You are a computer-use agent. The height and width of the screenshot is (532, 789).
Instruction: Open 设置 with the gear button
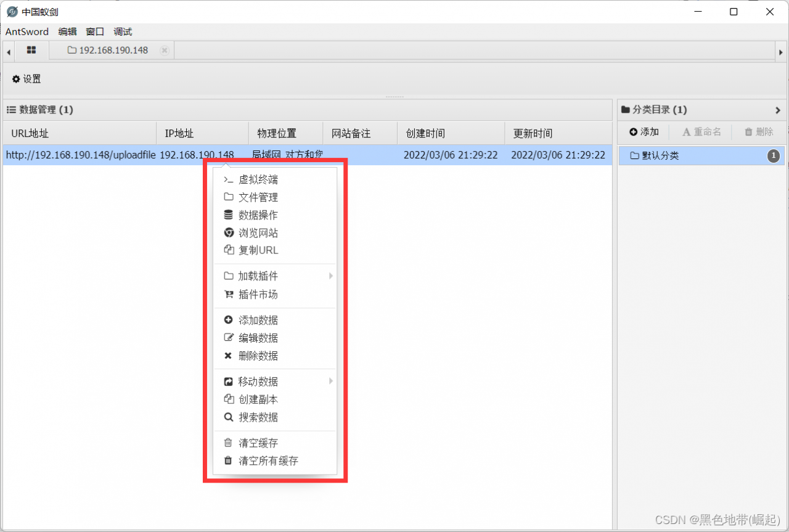click(27, 79)
